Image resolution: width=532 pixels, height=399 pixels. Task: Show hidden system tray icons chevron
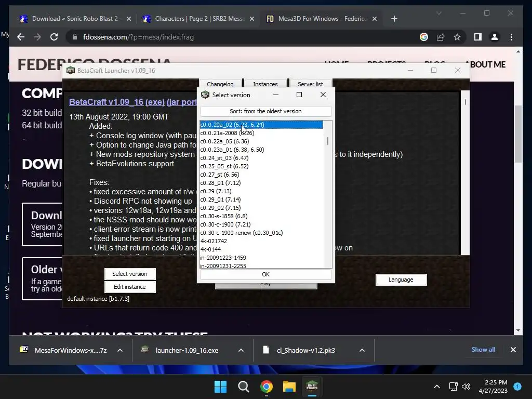(437, 387)
